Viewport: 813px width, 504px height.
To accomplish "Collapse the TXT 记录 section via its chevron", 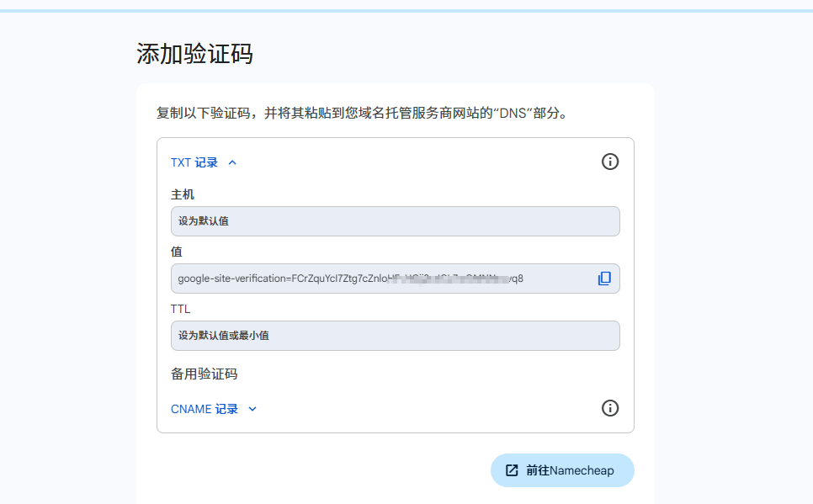I will [x=232, y=162].
